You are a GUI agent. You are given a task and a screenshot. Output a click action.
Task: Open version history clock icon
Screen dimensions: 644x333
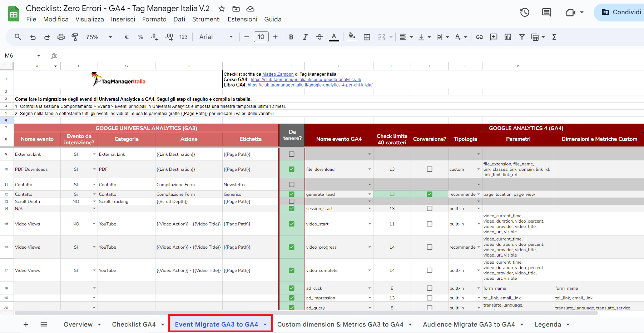[525, 13]
